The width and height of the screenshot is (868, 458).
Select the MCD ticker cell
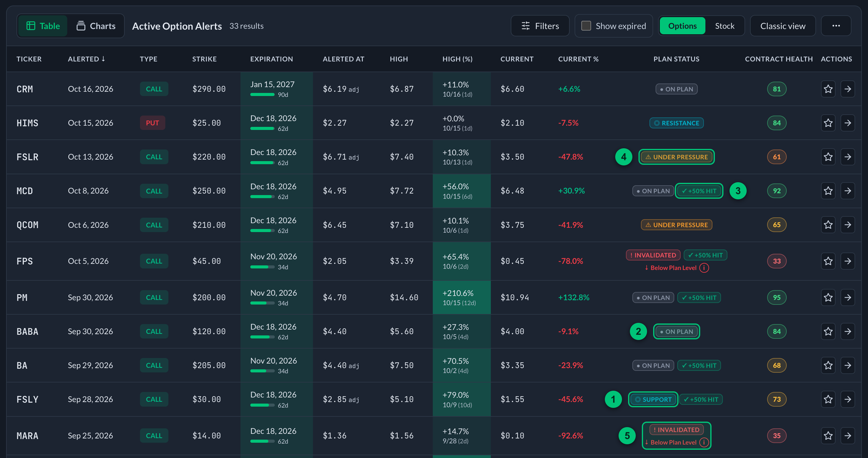24,191
